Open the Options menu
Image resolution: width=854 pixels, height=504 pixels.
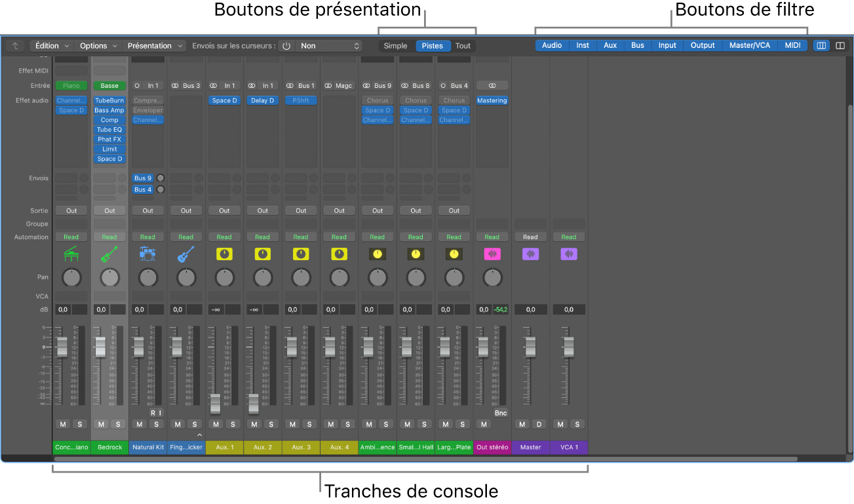click(x=94, y=45)
